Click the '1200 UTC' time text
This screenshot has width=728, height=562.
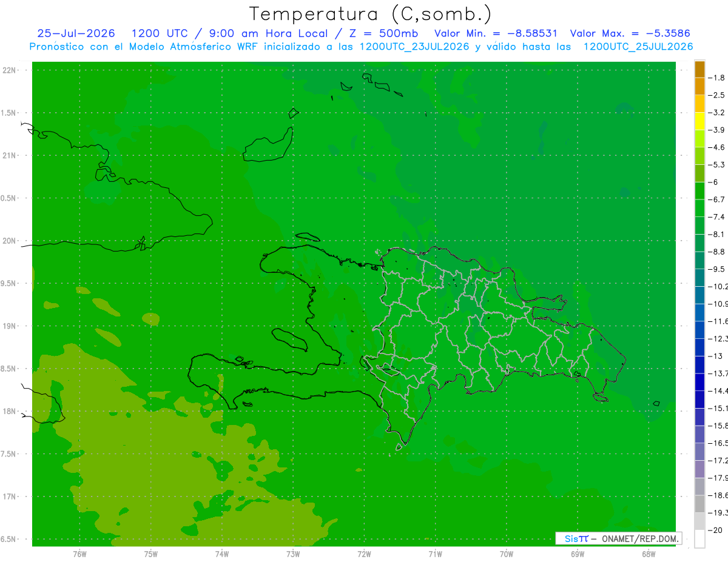tap(160, 33)
